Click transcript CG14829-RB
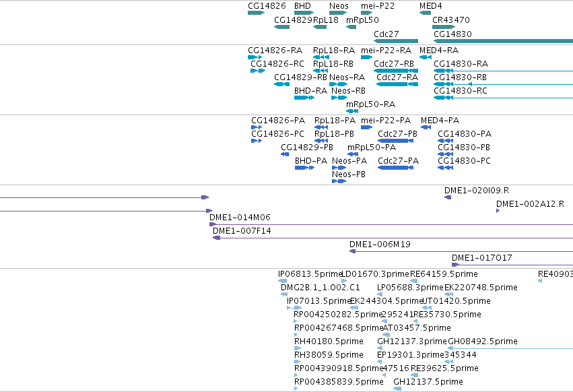Image resolution: width=573 pixels, height=392 pixels. [x=281, y=84]
